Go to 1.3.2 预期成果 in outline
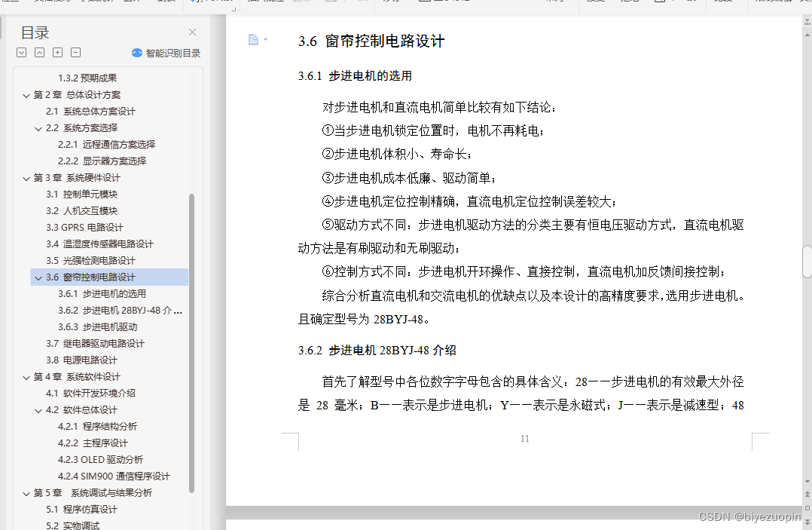 [87, 78]
